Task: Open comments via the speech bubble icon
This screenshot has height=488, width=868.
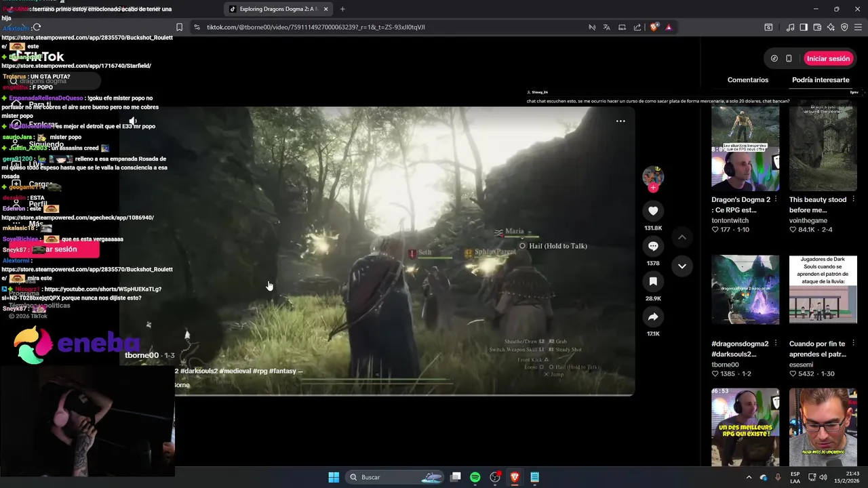Action: point(653,246)
